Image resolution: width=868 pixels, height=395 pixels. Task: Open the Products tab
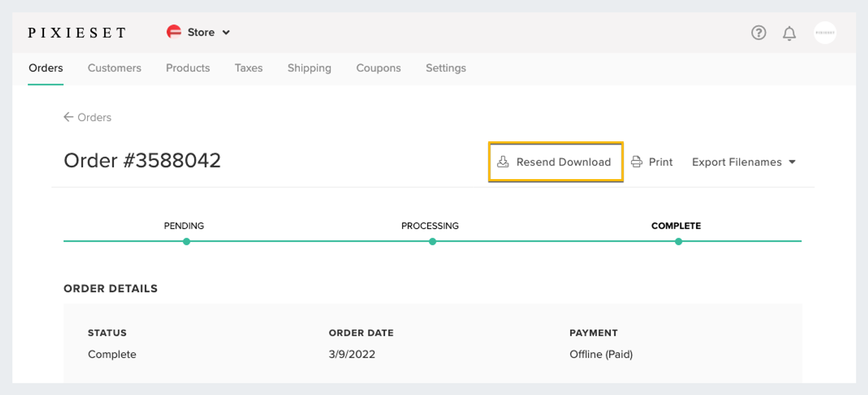click(x=187, y=68)
